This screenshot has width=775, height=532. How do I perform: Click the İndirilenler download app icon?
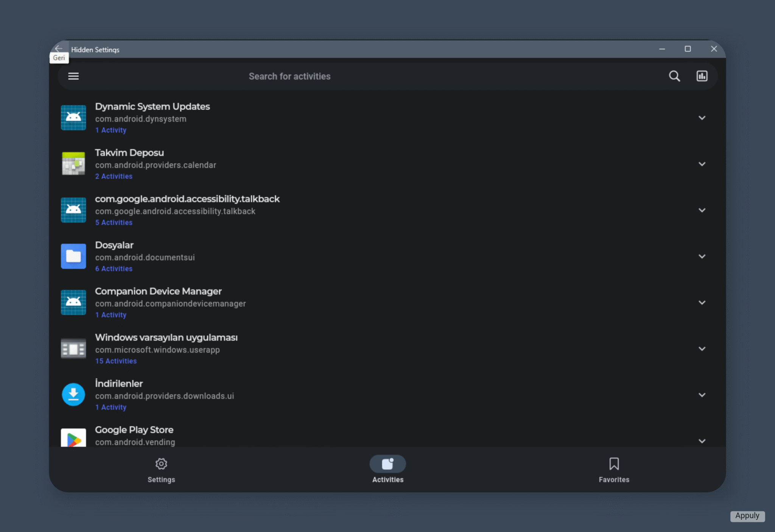pos(73,395)
